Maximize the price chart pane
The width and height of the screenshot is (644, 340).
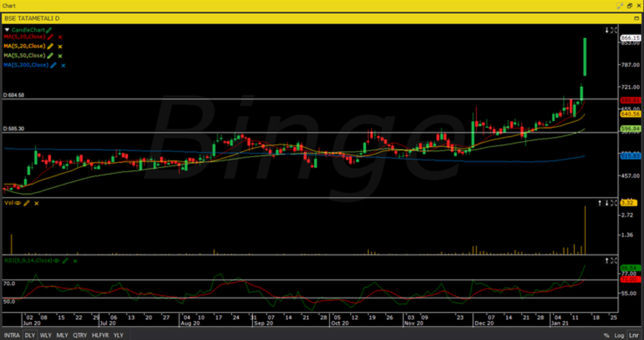[614, 30]
